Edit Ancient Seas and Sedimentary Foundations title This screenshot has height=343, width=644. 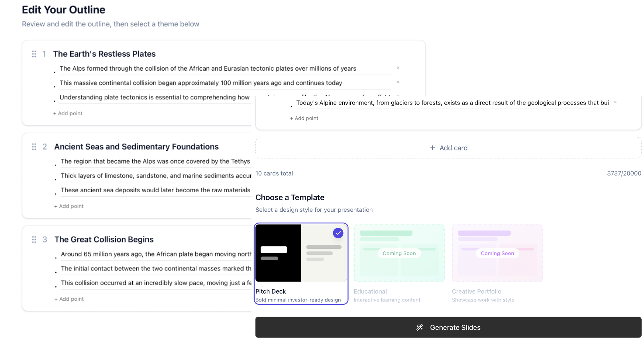(x=136, y=147)
